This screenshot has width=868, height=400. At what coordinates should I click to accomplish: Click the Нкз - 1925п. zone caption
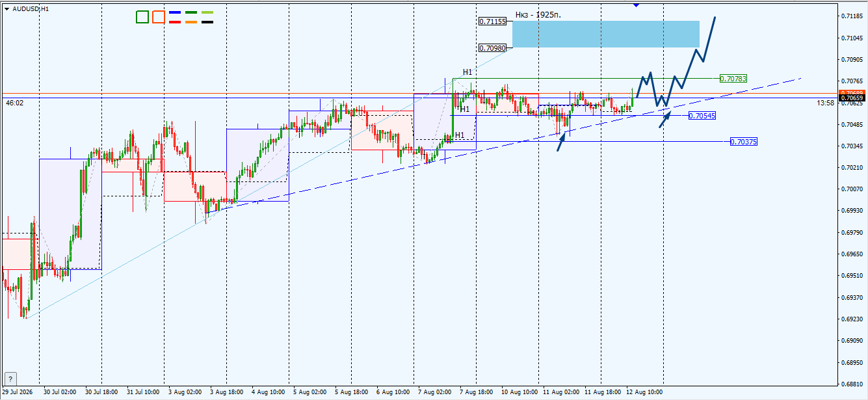538,15
